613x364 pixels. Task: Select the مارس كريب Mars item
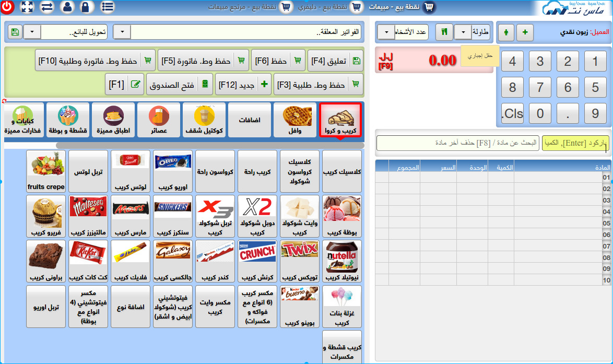[x=131, y=216]
